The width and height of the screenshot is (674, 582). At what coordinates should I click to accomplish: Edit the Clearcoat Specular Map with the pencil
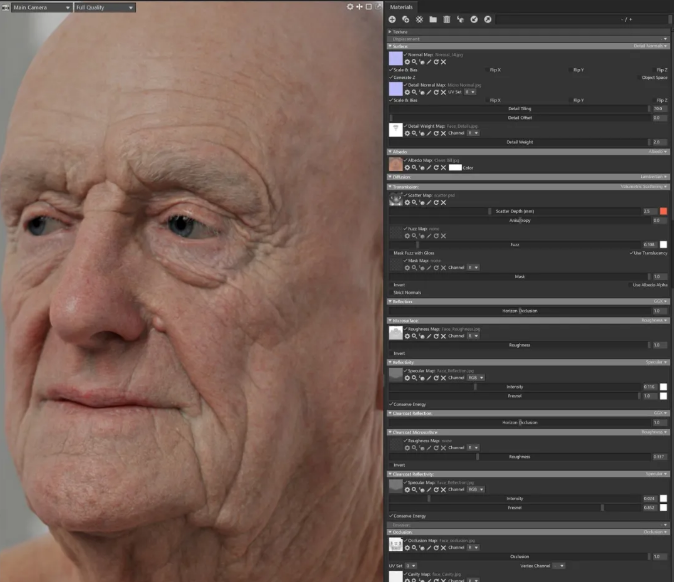pyautogui.click(x=429, y=490)
